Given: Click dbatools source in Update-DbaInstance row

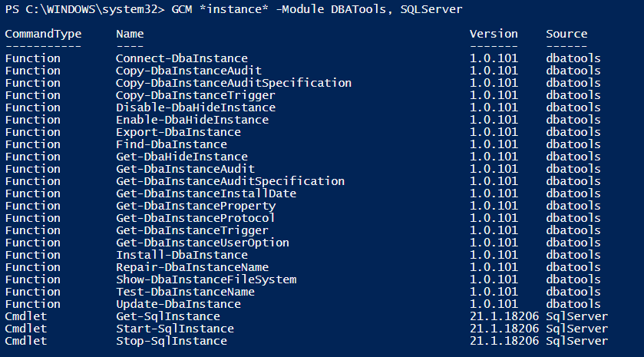Looking at the screenshot, I should click(573, 305).
